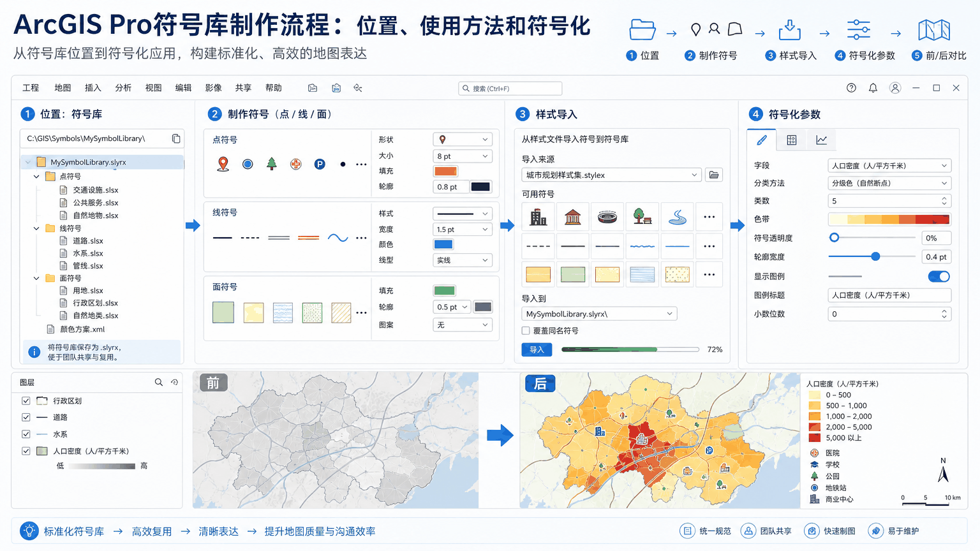Viewport: 980px width, 551px height.
Task: Search layers with magnifier icon
Action: click(158, 382)
